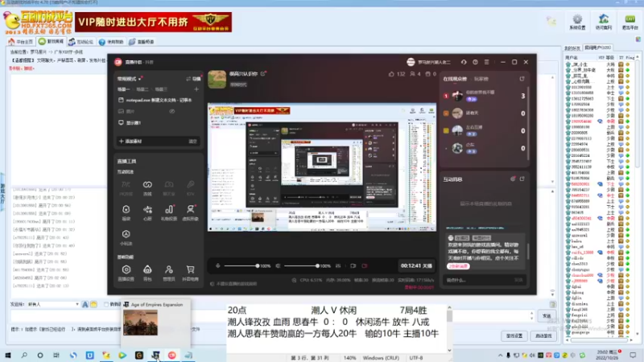Switch to 场景二 scene tab

pyautogui.click(x=142, y=89)
